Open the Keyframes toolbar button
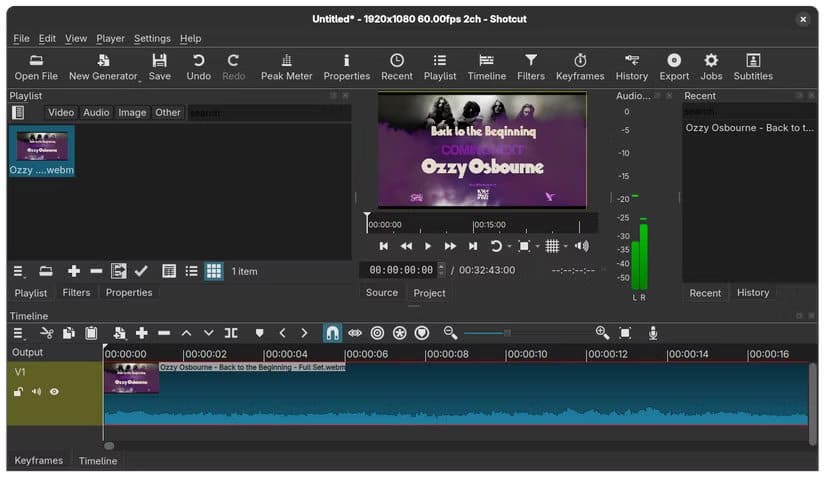 [580, 67]
